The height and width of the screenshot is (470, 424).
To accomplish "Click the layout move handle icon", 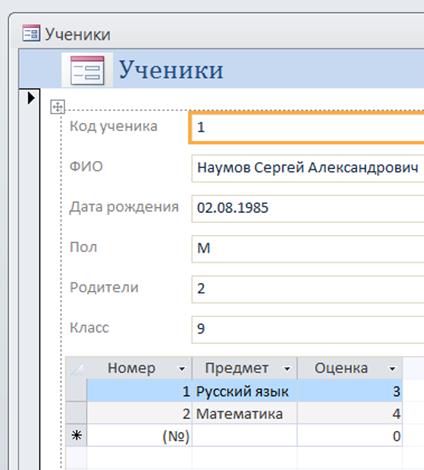I will (57, 107).
